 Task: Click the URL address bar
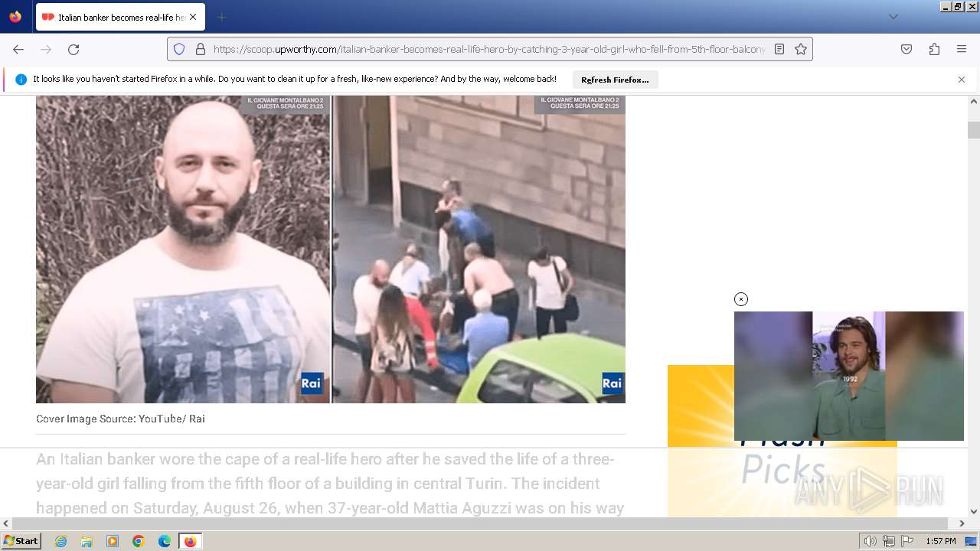(x=488, y=49)
